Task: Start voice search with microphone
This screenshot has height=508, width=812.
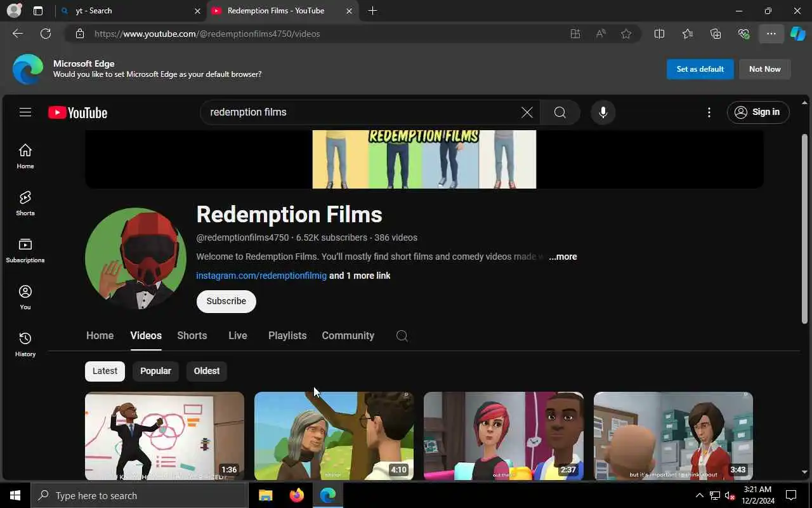Action: point(603,112)
